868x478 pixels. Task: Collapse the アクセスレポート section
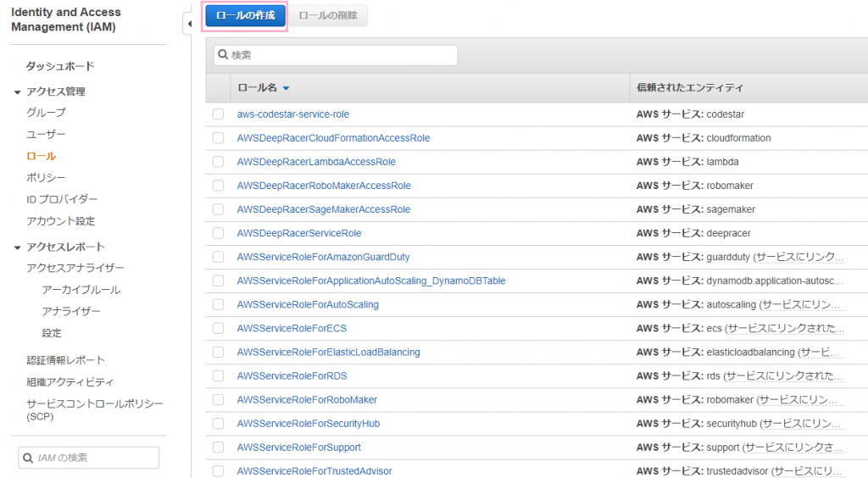tap(17, 247)
